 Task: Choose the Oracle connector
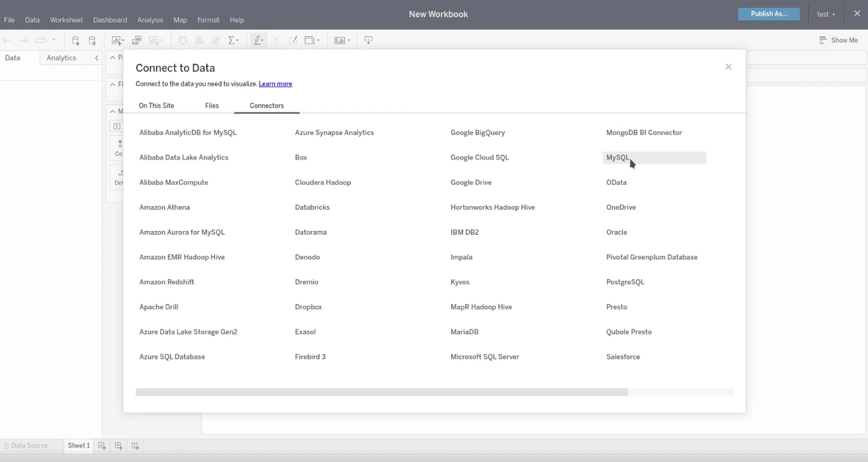[x=617, y=233]
